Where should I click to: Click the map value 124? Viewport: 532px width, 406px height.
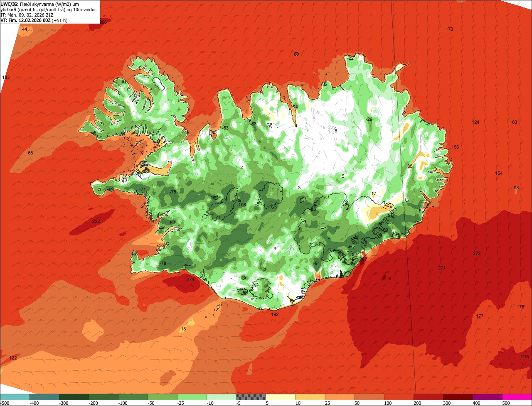pyautogui.click(x=476, y=122)
